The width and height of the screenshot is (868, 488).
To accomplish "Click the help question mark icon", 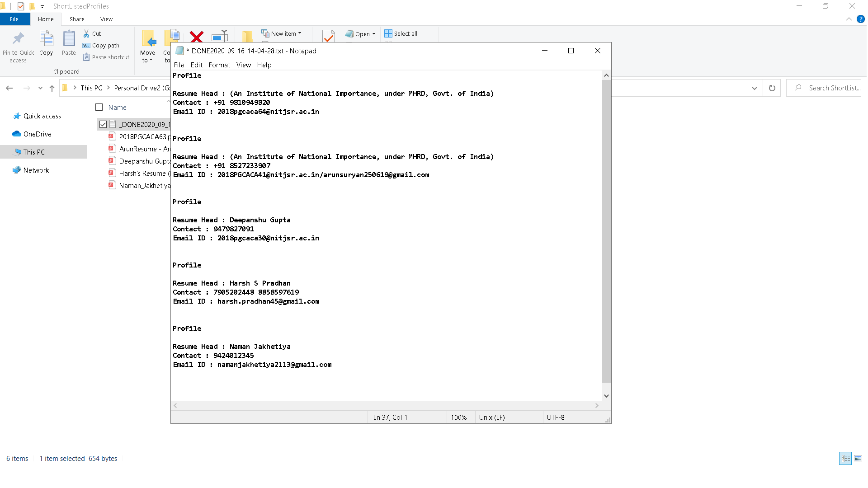I will (860, 19).
